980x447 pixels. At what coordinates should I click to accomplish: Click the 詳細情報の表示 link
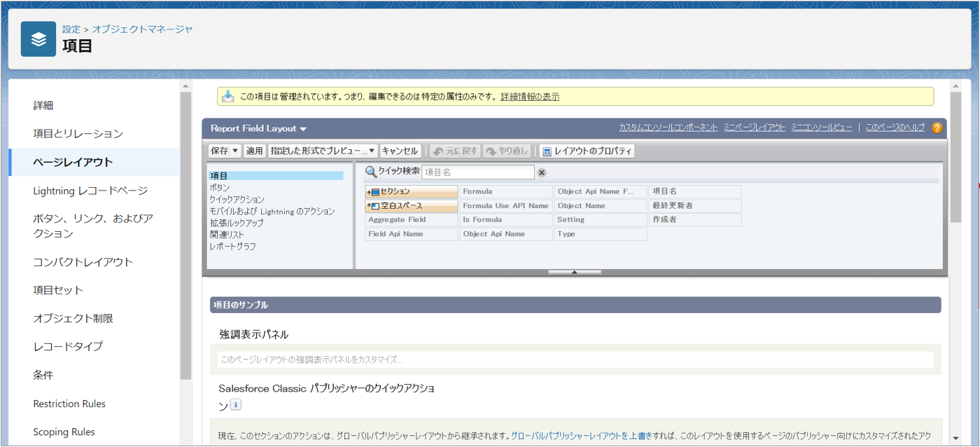tap(530, 97)
